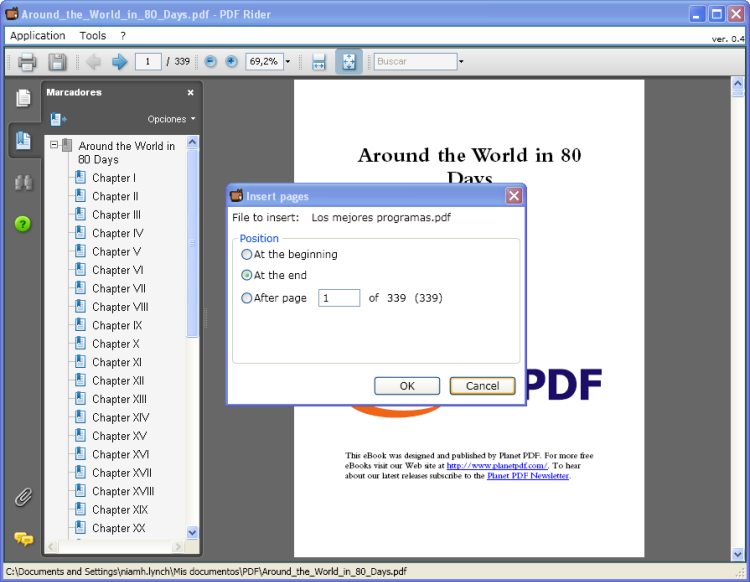This screenshot has height=582, width=750.
Task: Click the Chapter X bookmark icon
Action: (81, 343)
